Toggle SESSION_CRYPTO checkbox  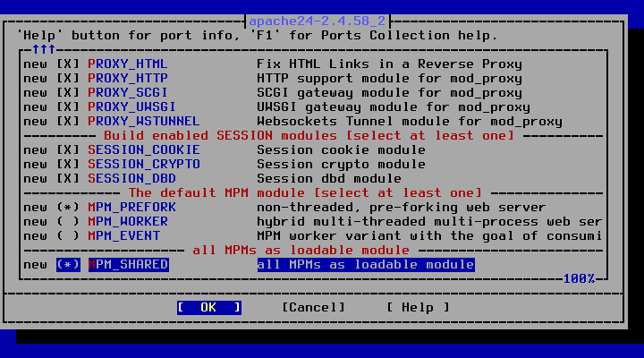coord(68,165)
